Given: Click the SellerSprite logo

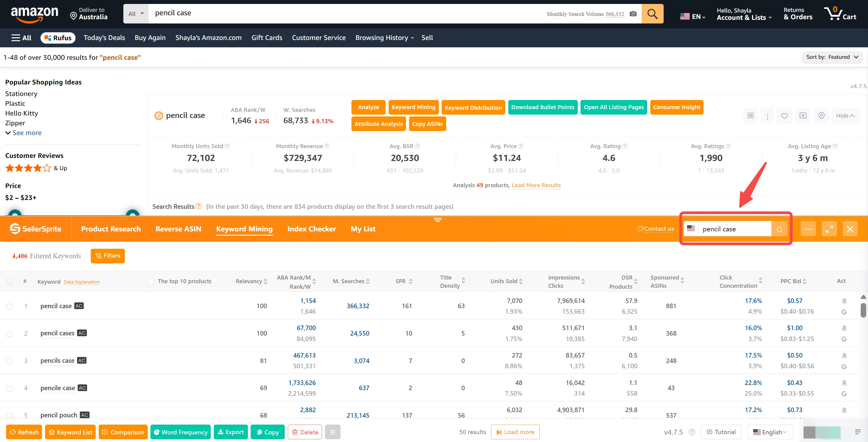Looking at the screenshot, I should (35, 229).
